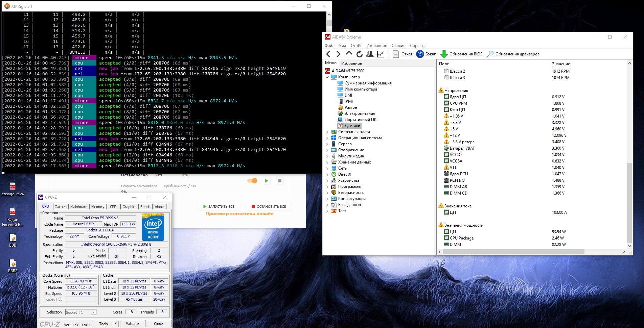Open the eosago-rav4 PDF desktop icon
This screenshot has height=328, width=644.
pyautogui.click(x=13, y=189)
